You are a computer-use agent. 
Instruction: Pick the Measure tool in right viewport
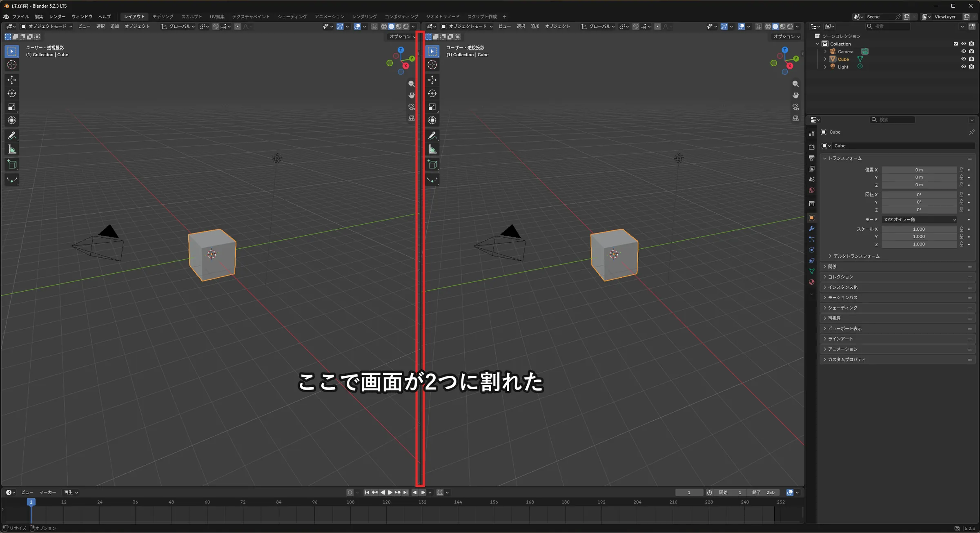point(432,149)
